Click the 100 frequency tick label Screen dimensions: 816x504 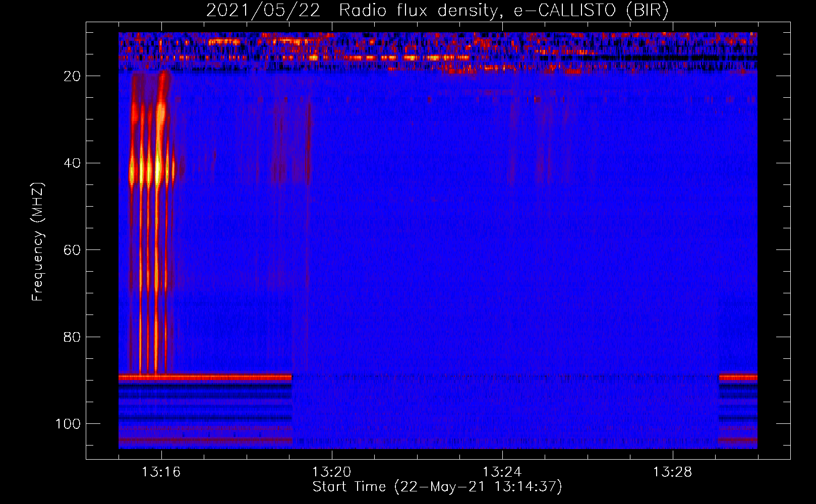pos(68,424)
